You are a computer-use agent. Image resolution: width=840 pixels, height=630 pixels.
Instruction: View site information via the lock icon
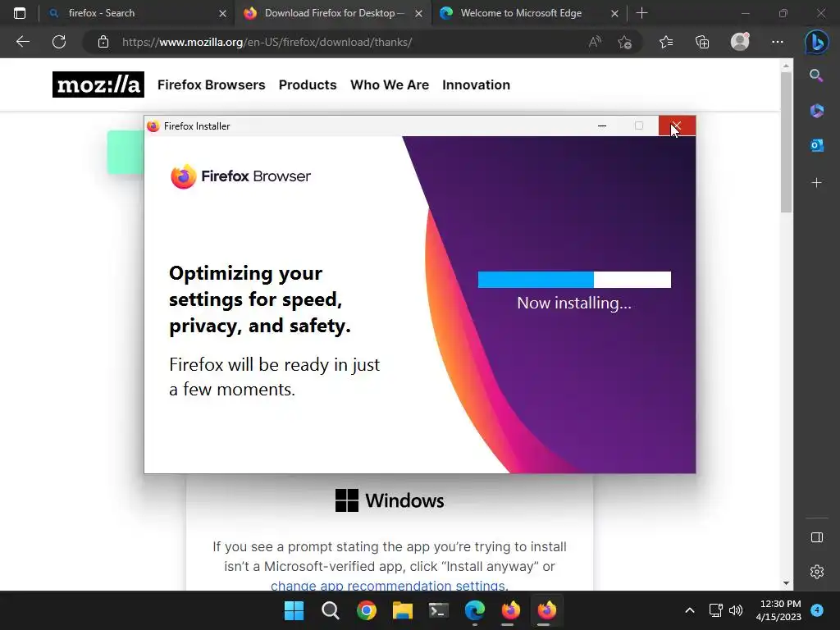103,42
